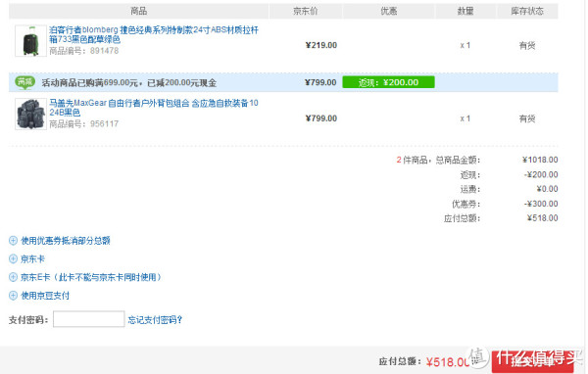
Task: Focus the 支付密码 input field
Action: point(89,319)
